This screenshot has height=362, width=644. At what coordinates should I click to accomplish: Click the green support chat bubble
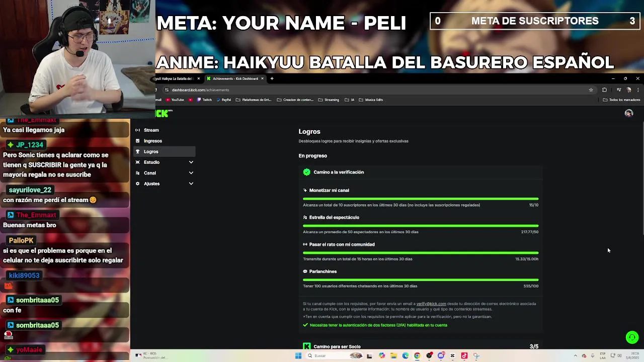point(632,337)
